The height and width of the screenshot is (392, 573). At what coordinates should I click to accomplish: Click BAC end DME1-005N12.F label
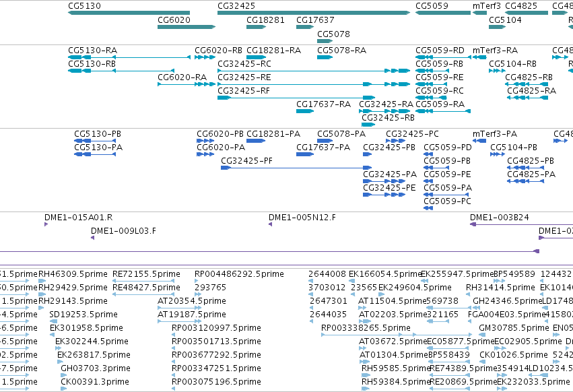(x=302, y=218)
